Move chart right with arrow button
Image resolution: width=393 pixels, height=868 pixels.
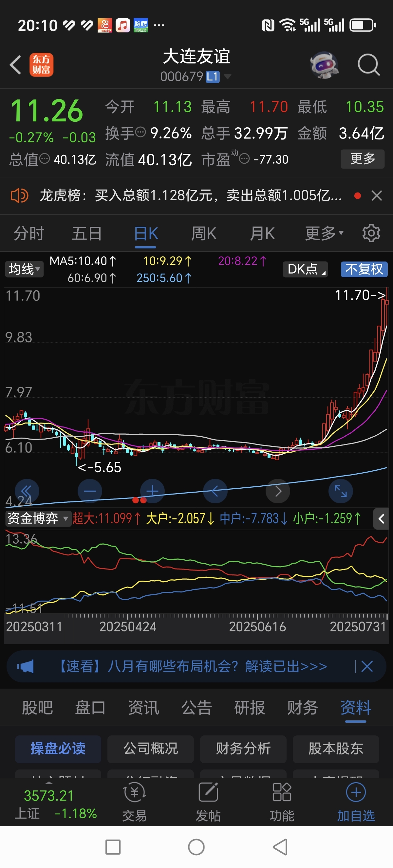278,491
